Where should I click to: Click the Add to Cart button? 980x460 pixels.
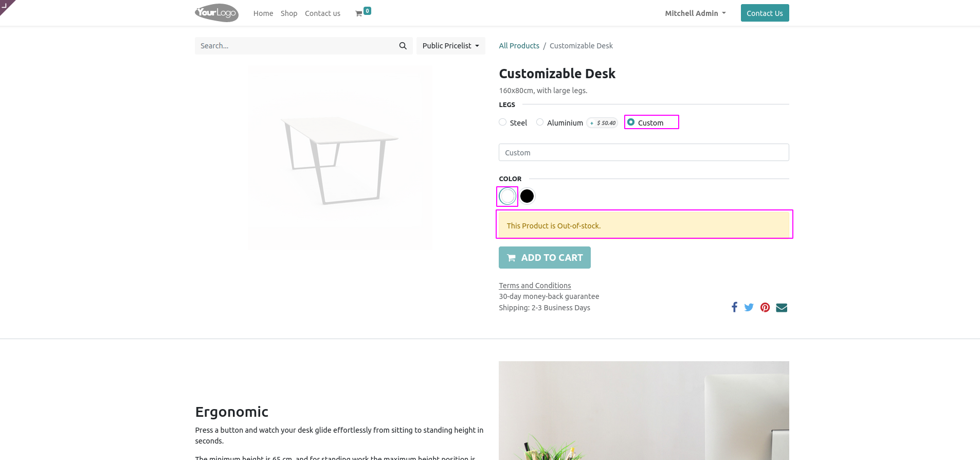(545, 257)
